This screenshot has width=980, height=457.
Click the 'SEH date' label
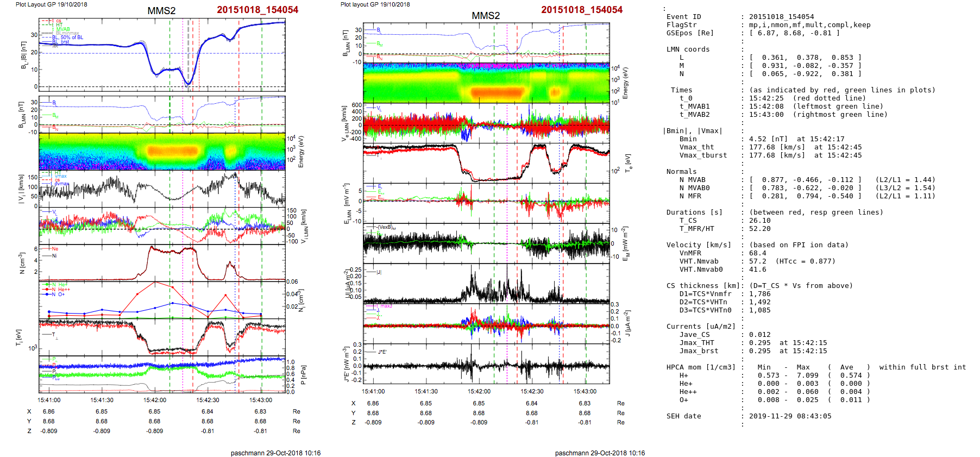[x=683, y=416]
